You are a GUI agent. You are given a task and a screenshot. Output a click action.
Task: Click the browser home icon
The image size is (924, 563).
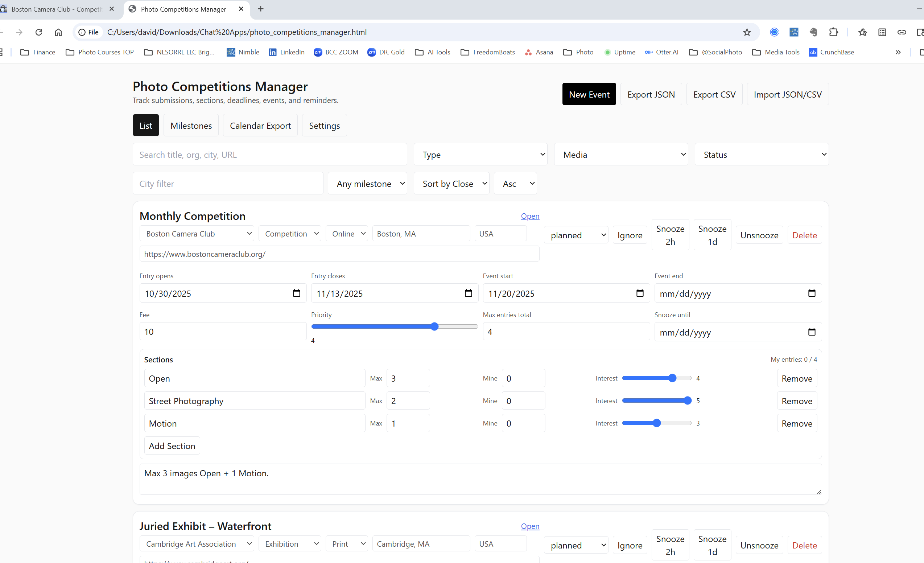[x=58, y=32]
